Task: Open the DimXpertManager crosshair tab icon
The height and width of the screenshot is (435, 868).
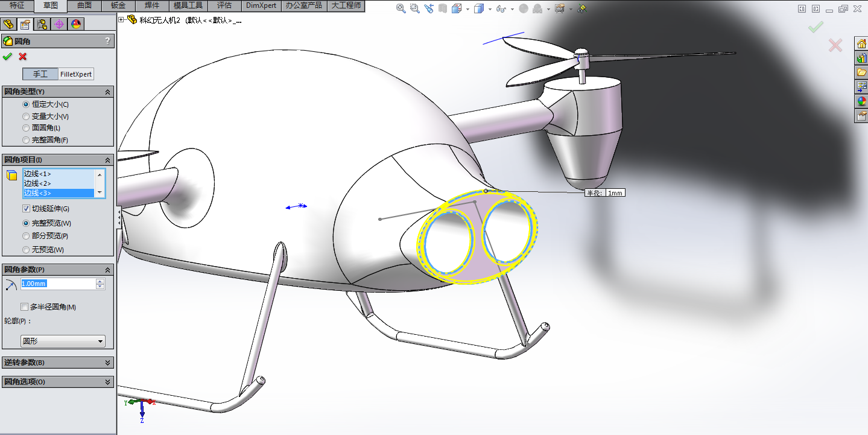Action: pos(59,24)
